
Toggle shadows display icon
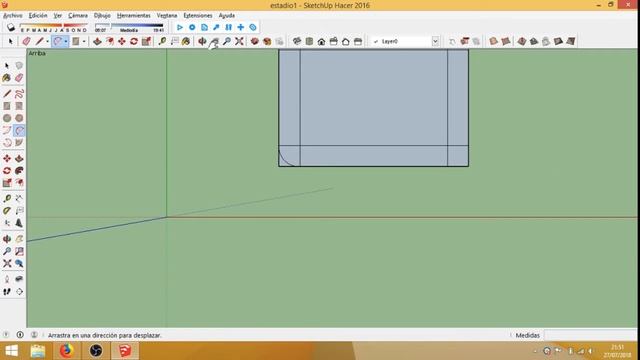point(11,27)
